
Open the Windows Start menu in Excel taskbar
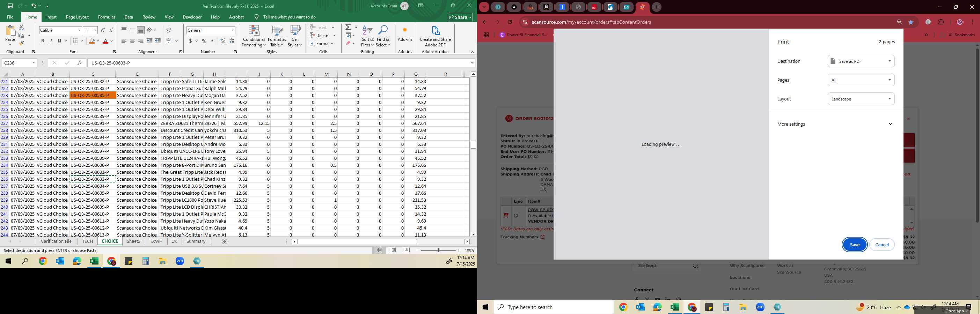tap(8, 261)
